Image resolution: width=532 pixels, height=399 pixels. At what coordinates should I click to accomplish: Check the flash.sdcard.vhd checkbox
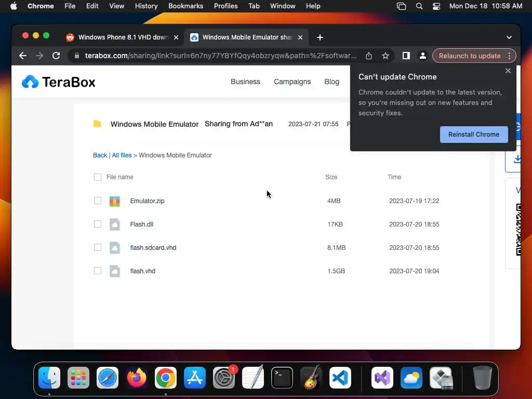coord(97,248)
